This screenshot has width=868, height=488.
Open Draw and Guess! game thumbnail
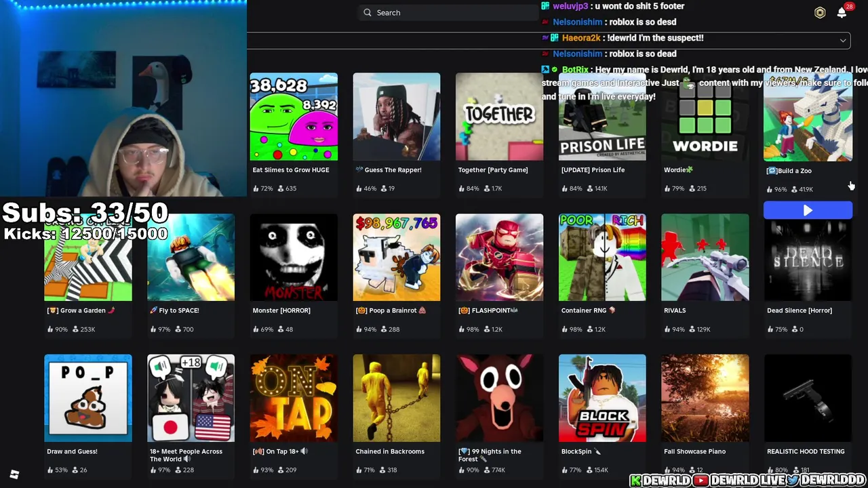[88, 398]
